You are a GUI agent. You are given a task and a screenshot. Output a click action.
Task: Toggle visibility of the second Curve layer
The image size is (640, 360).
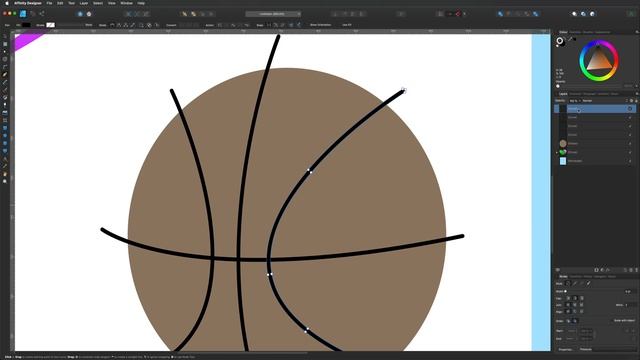click(630, 118)
